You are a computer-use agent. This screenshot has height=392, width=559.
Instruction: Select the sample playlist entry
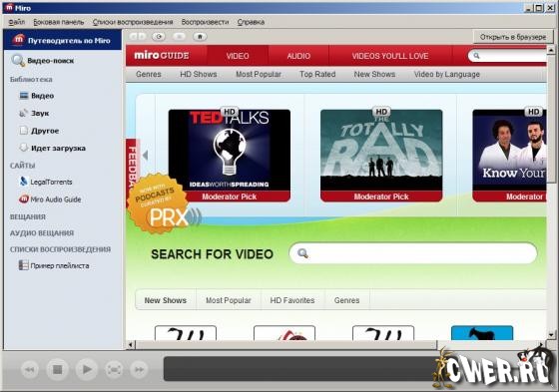(x=59, y=265)
